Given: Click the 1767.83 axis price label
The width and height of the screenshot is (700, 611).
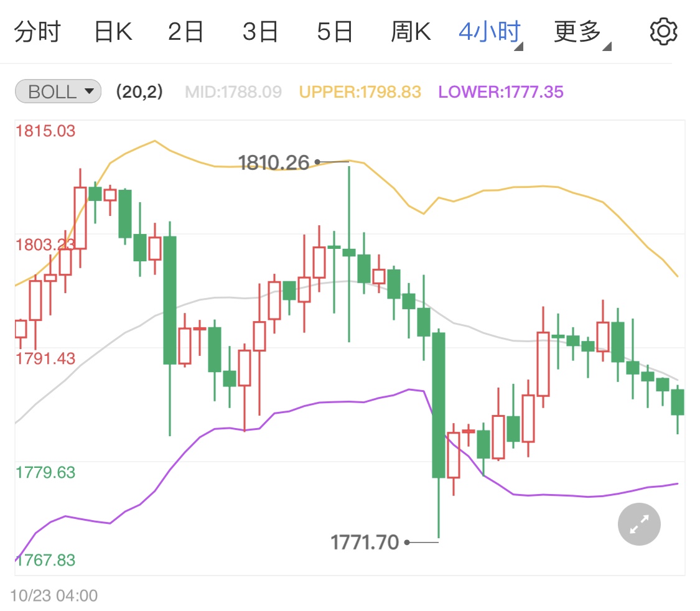Looking at the screenshot, I should (x=45, y=560).
